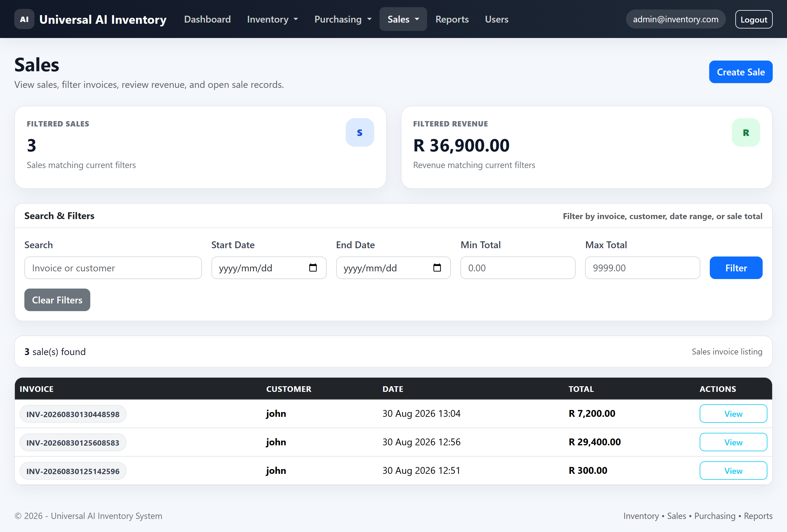Open Users from the navbar
The image size is (787, 532).
coord(497,19)
